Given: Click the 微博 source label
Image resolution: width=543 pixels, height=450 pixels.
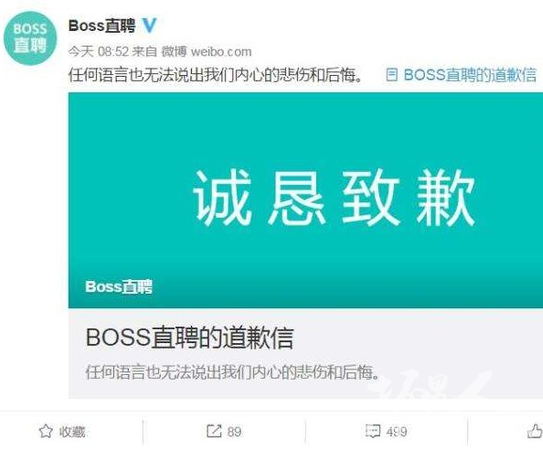Looking at the screenshot, I should [x=174, y=52].
